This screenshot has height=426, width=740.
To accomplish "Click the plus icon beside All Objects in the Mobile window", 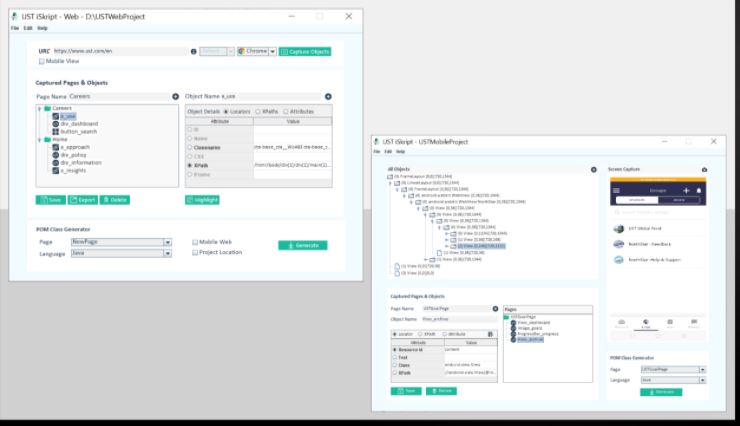I will pos(594,169).
